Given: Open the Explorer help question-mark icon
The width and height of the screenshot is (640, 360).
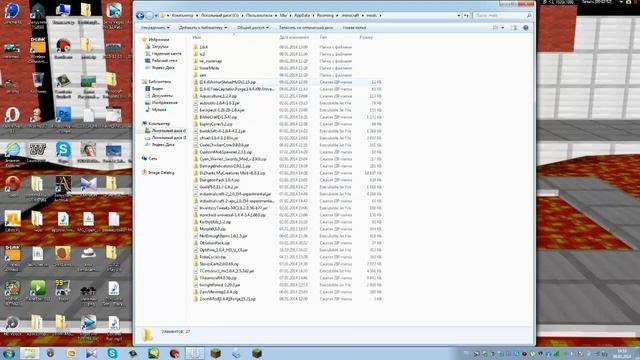Looking at the screenshot, I should 526,28.
